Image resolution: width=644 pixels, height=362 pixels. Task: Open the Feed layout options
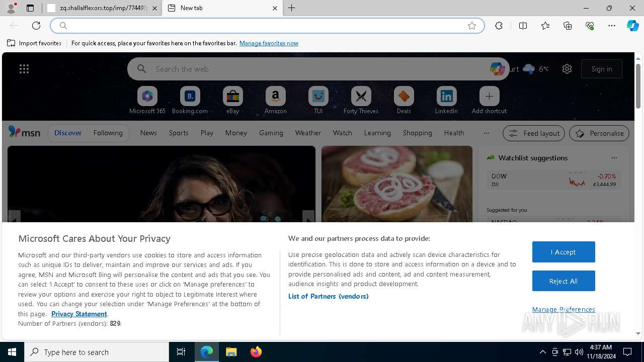(x=534, y=133)
